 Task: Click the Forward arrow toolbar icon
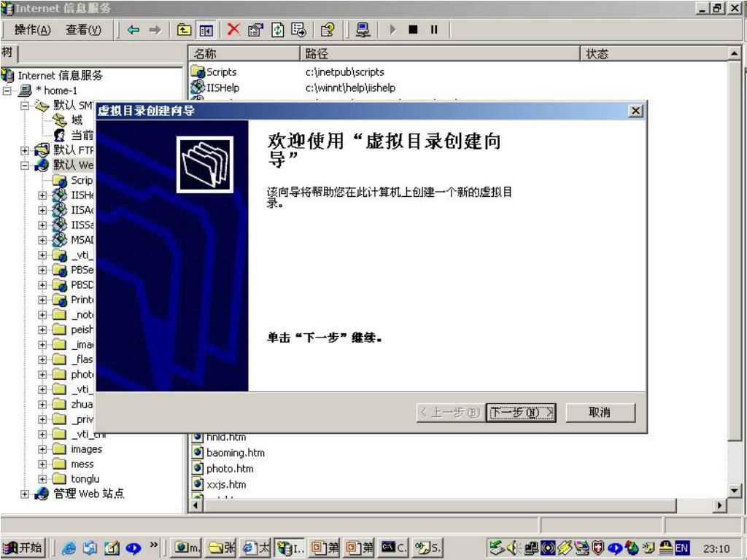pyautogui.click(x=155, y=30)
